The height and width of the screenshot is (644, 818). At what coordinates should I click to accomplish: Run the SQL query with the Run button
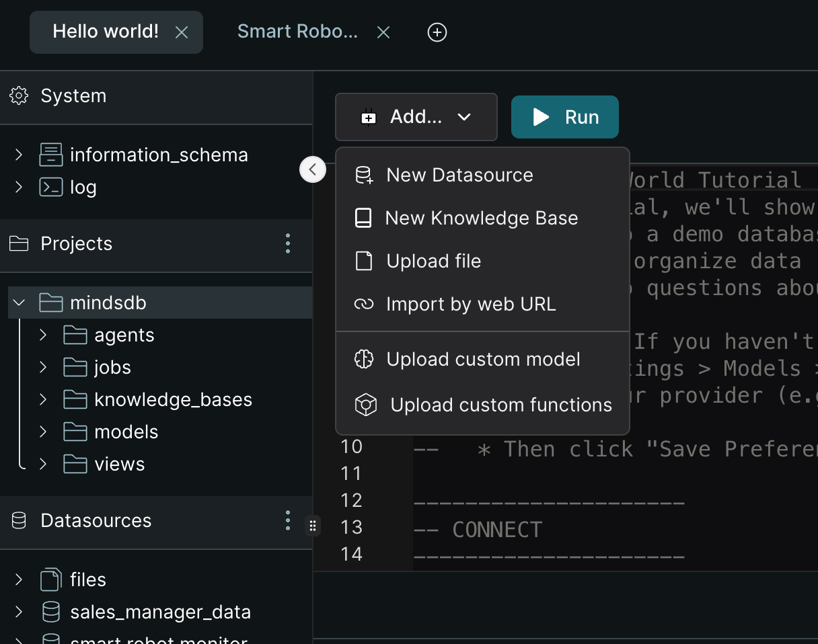coord(564,116)
